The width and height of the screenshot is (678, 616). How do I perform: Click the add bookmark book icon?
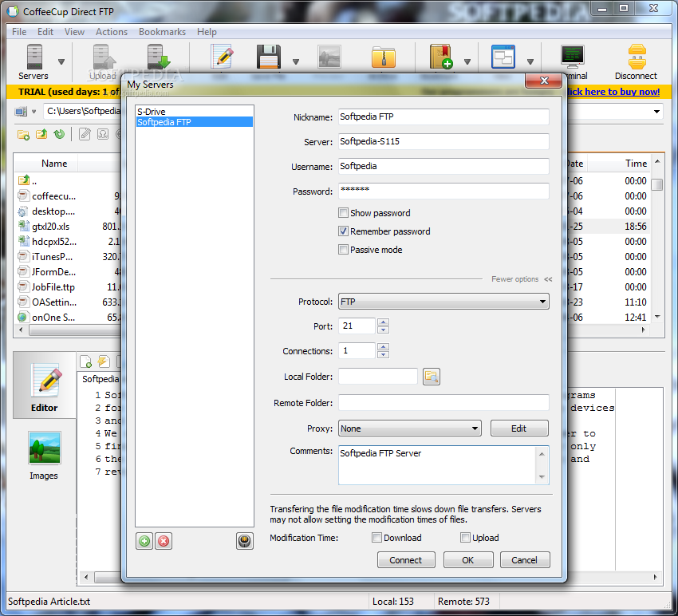point(440,57)
